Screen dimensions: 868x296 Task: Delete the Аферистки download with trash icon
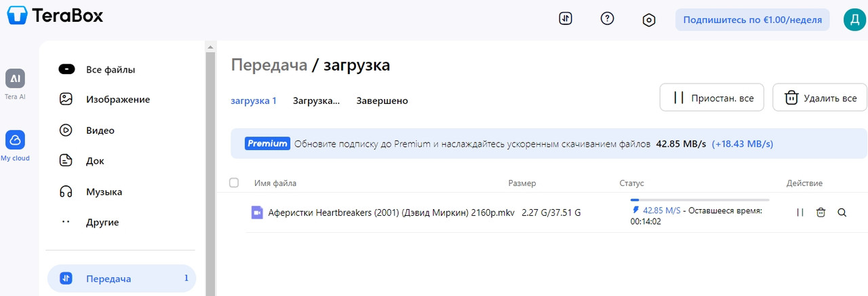(x=821, y=212)
